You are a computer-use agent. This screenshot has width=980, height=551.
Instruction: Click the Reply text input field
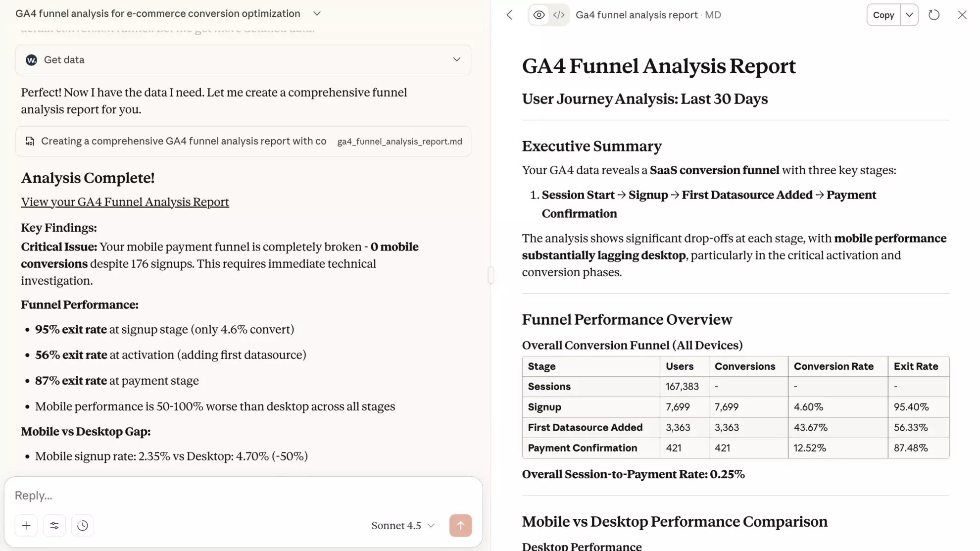[243, 496]
